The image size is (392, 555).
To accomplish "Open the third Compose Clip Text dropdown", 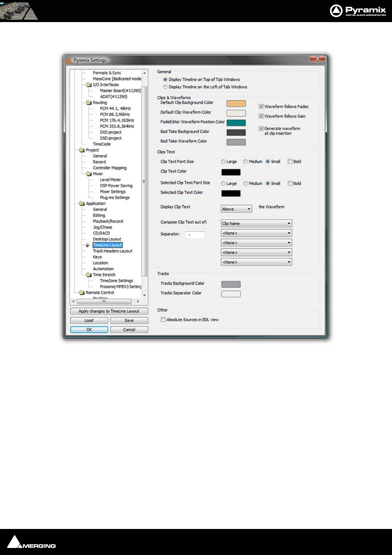I will click(x=257, y=243).
